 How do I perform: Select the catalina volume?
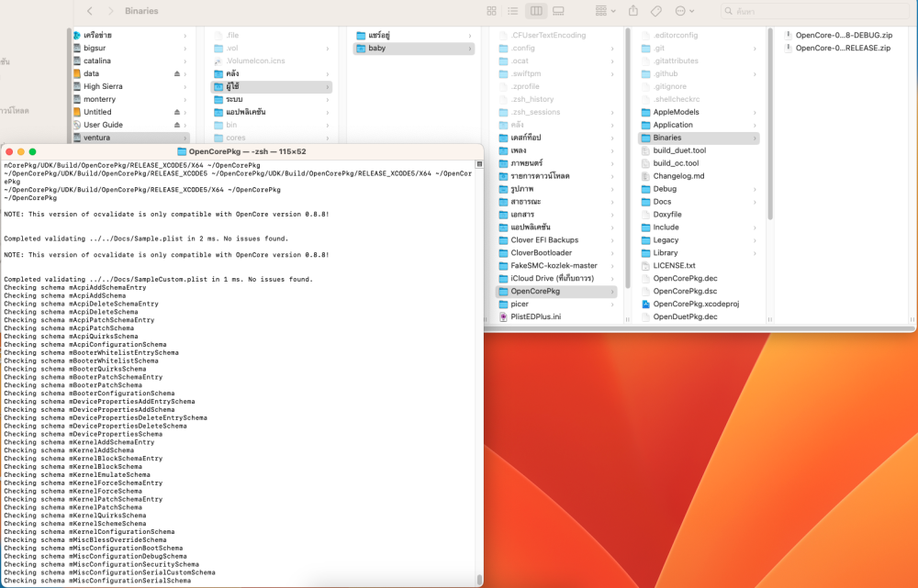131,61
